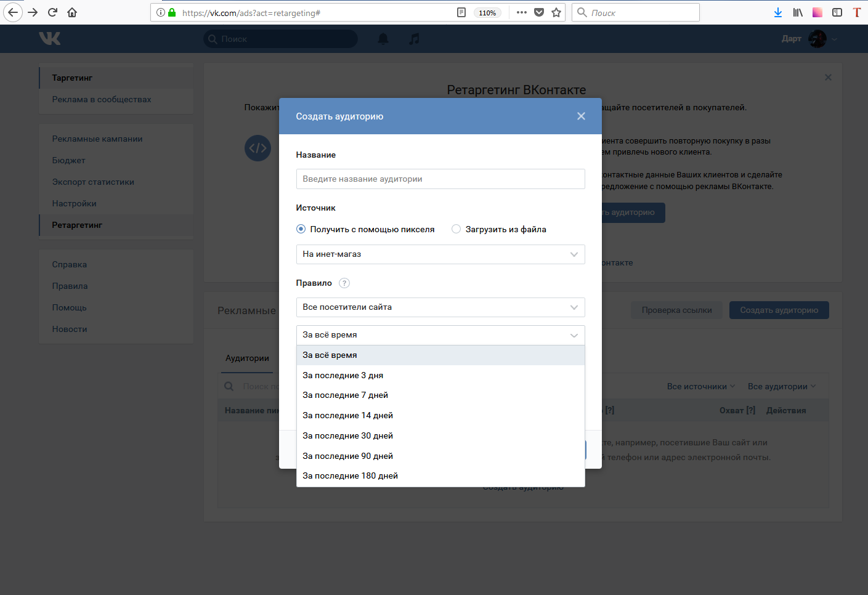The width and height of the screenshot is (868, 595).
Task: Open the Все аудитории filter dropdown
Action: [x=782, y=387]
